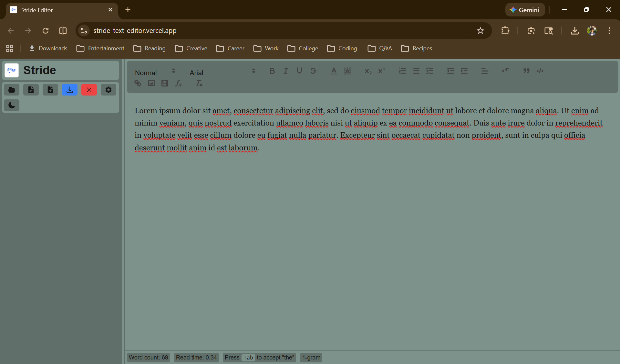Insert a hyperlink
Screen dimensions: 620x364
click(138, 83)
